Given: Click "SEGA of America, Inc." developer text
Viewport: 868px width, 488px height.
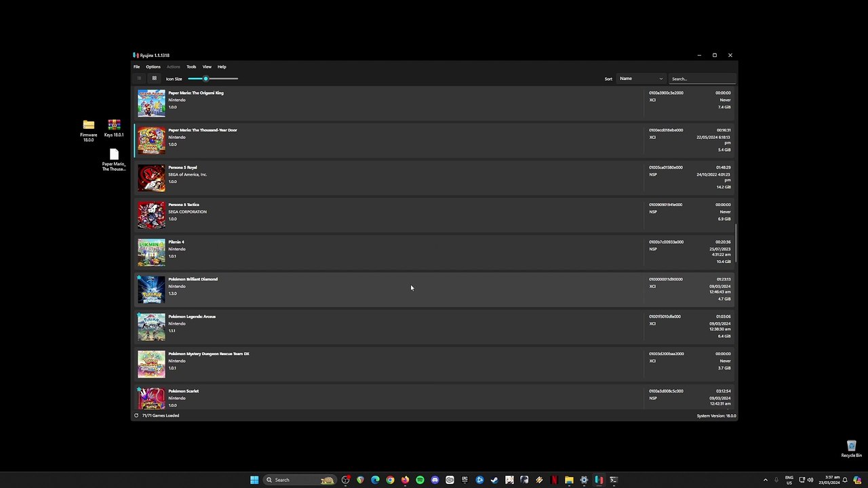Looking at the screenshot, I should [188, 175].
